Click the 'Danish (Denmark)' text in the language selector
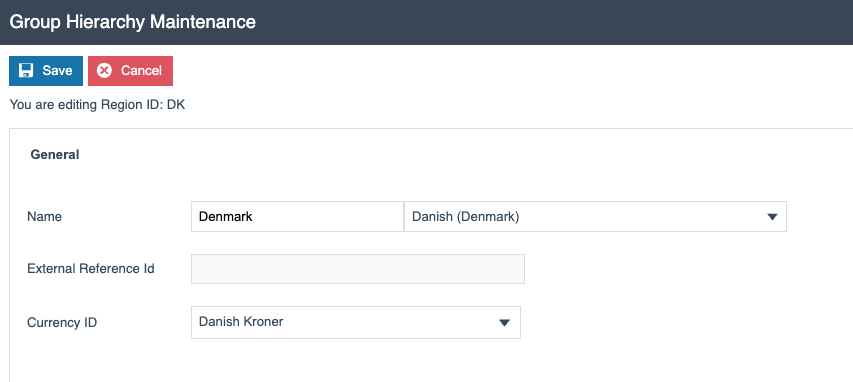 (466, 217)
